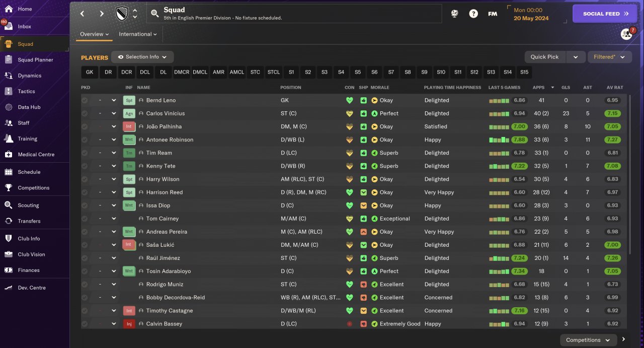Screen dimensions: 644x348
Task: Open manager profile avatar with 7 notifications
Action: click(626, 34)
